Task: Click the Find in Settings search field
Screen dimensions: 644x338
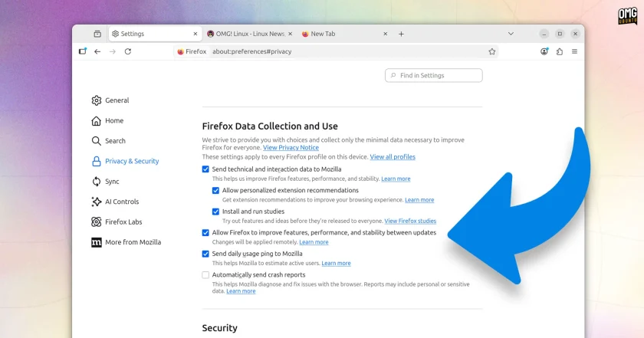Action: [x=434, y=76]
